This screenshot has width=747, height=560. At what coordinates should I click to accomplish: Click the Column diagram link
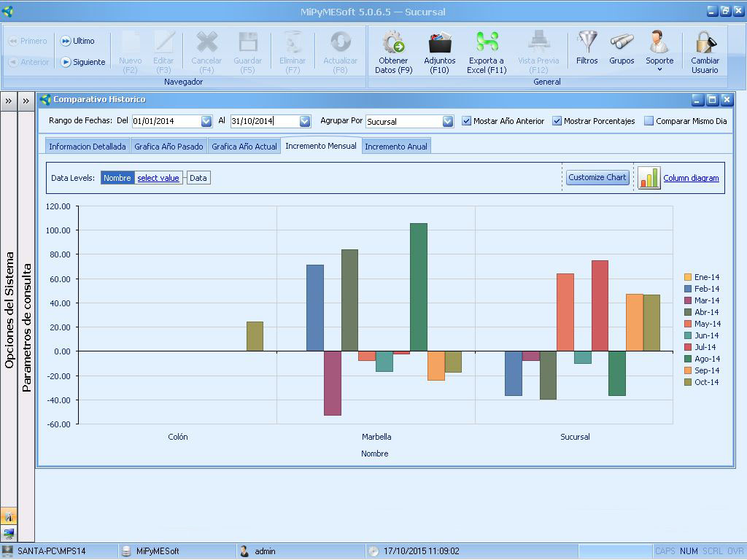(691, 178)
